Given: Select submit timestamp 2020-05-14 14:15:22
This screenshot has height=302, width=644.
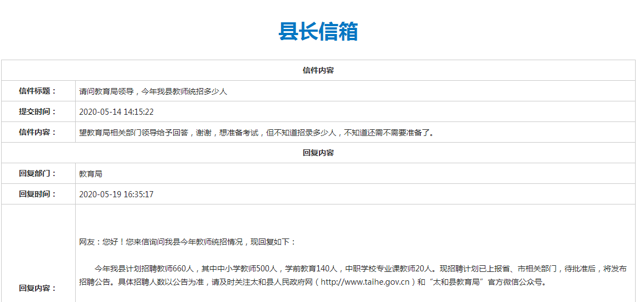Looking at the screenshot, I should point(116,112).
